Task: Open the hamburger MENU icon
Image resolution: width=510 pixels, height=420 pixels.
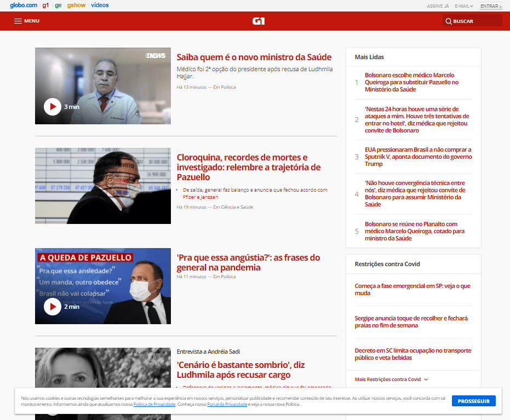Action: pyautogui.click(x=18, y=21)
